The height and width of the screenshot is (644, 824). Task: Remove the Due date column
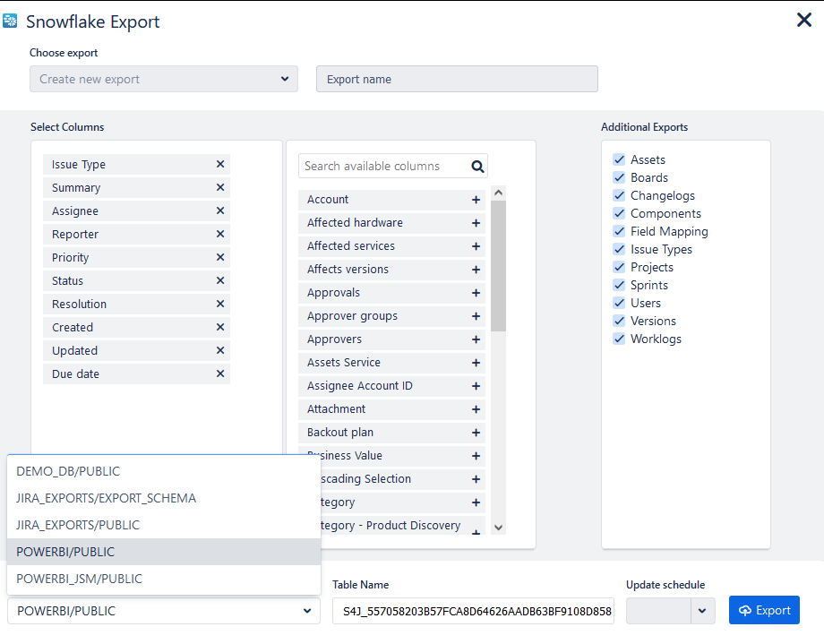(220, 374)
